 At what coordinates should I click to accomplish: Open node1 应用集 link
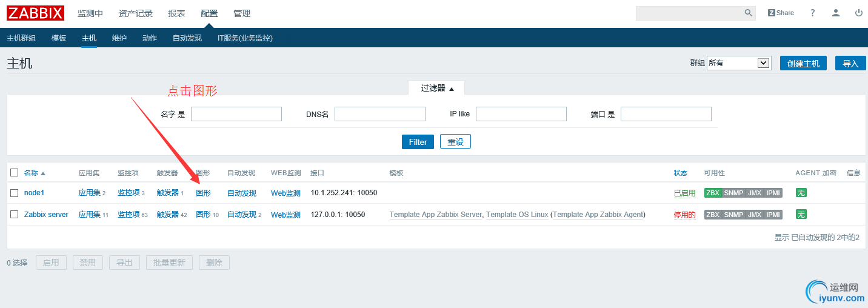point(90,193)
